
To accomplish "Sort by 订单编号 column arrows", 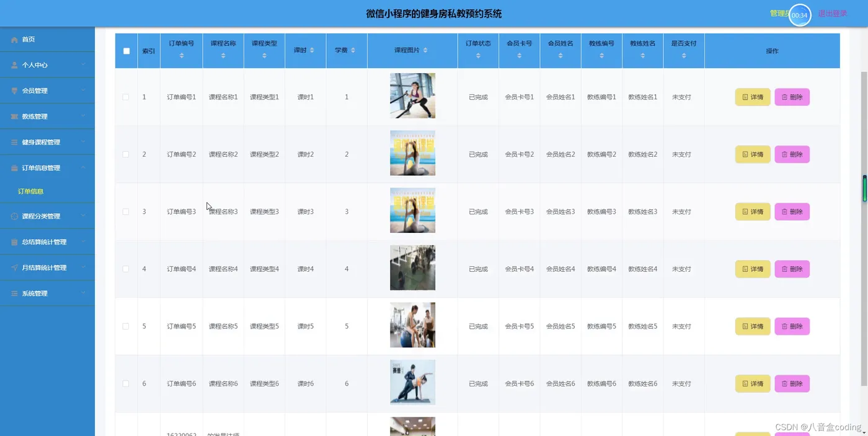I will [182, 56].
